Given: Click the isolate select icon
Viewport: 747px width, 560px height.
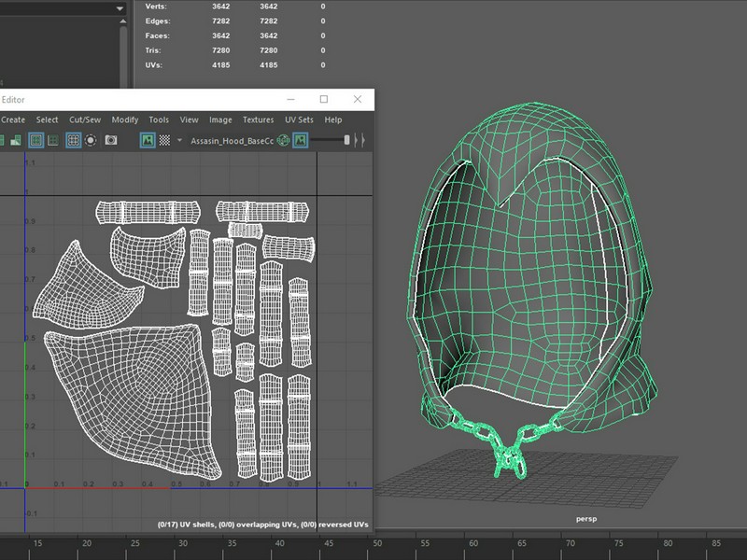Looking at the screenshot, I should (x=91, y=140).
